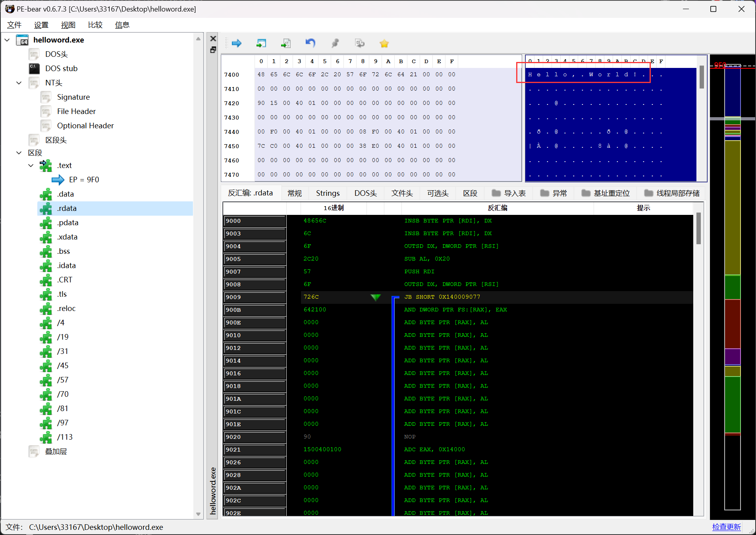This screenshot has height=535, width=756.
Task: Click the address cell 9000
Action: [x=255, y=221]
